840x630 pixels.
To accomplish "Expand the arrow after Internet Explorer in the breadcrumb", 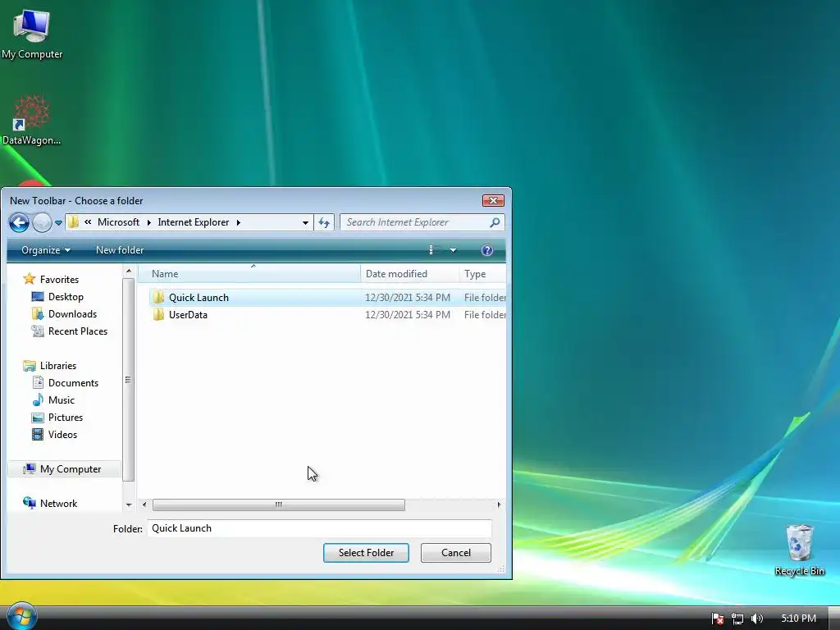I will (239, 222).
